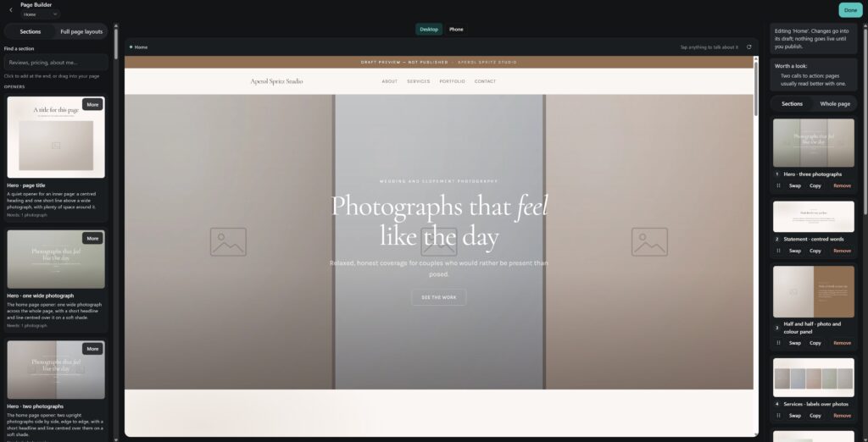The image size is (868, 442).
Task: Switch preview to Desktop view
Action: click(x=428, y=30)
